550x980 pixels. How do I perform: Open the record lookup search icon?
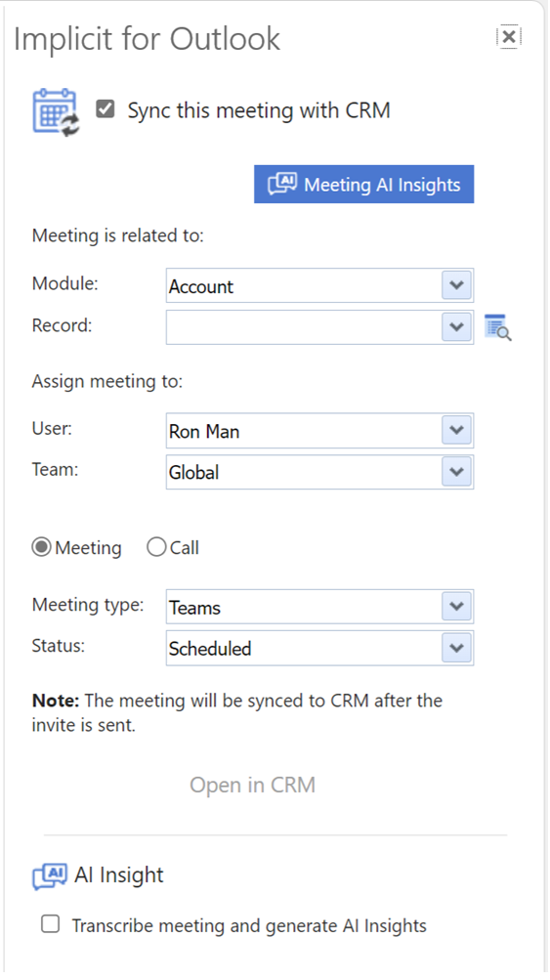[498, 327]
